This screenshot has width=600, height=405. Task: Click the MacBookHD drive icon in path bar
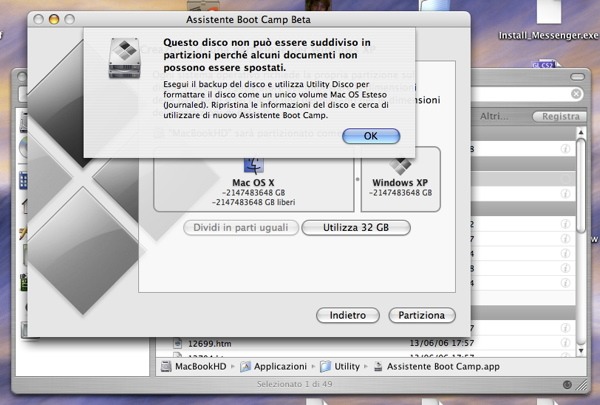(x=166, y=366)
